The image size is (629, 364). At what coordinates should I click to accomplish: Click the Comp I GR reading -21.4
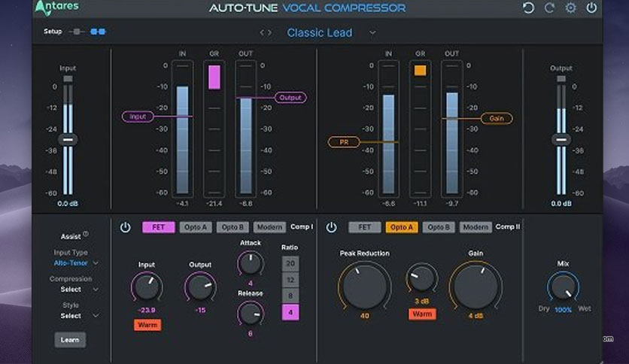214,204
